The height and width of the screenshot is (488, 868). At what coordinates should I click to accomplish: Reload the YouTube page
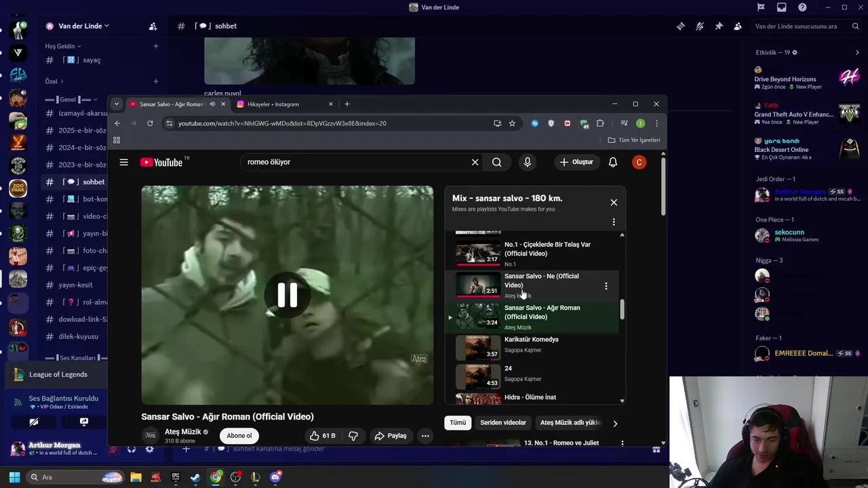pyautogui.click(x=150, y=123)
